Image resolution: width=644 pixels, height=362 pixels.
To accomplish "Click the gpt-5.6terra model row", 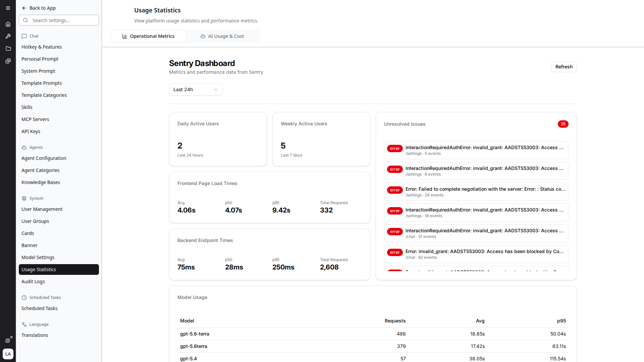I will click(x=373, y=346).
